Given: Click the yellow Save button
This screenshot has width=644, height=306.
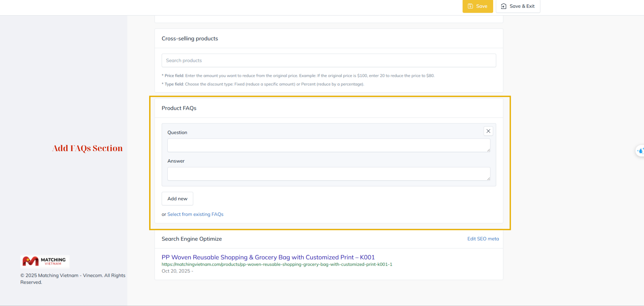Looking at the screenshot, I should pos(477,6).
